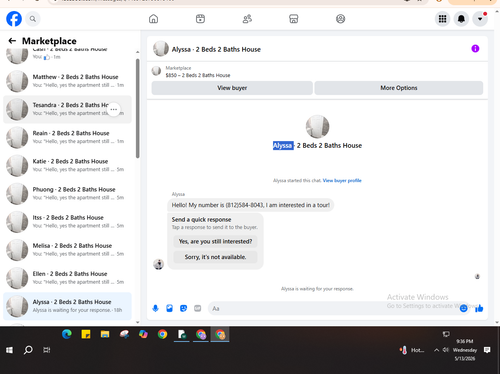
Task: Open the Marketplace storefront icon
Action: click(x=294, y=19)
